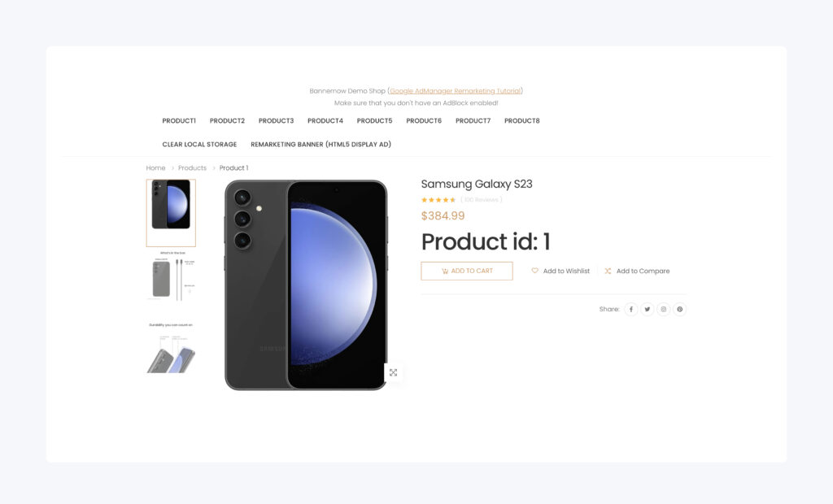
Task: Select the what's-in-the-box thumbnail
Action: click(171, 276)
